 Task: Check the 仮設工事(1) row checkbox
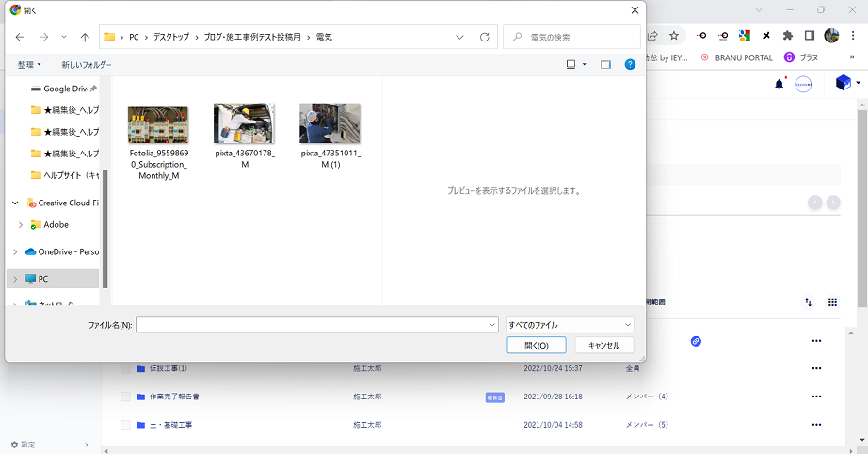pyautogui.click(x=125, y=368)
